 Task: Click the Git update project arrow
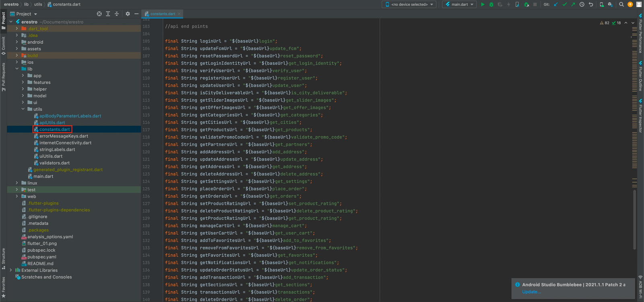[x=556, y=4]
